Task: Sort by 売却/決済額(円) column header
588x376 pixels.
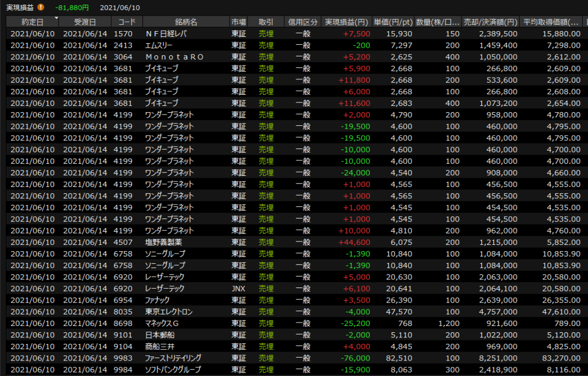Action: tap(490, 22)
